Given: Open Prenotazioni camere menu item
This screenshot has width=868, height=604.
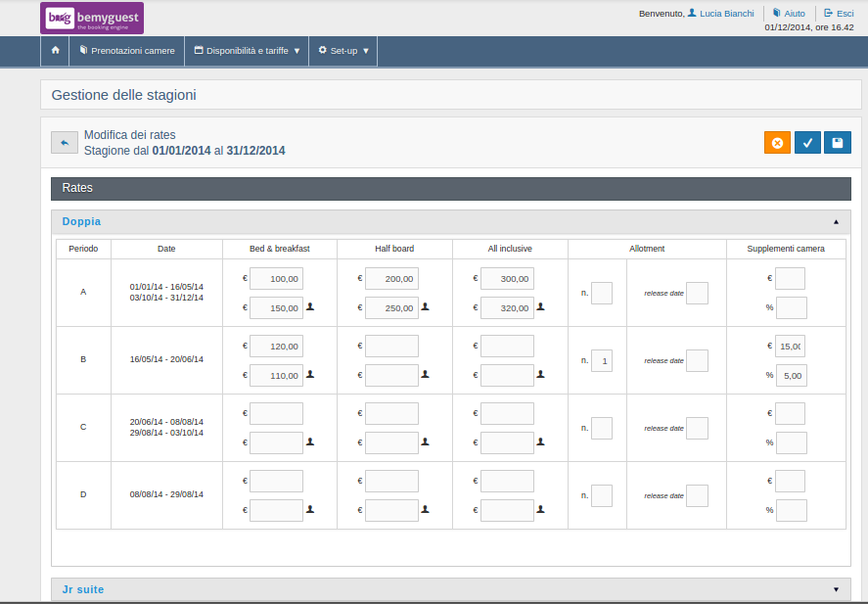Looking at the screenshot, I should [127, 50].
